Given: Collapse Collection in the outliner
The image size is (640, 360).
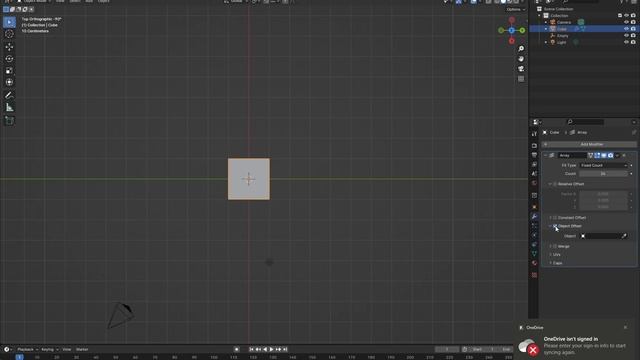Looking at the screenshot, I should [539, 16].
